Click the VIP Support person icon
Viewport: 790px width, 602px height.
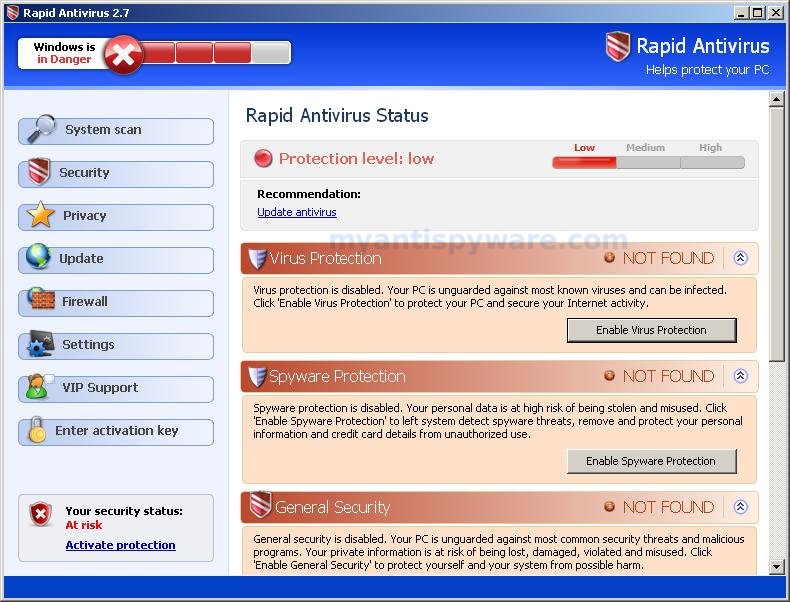39,386
